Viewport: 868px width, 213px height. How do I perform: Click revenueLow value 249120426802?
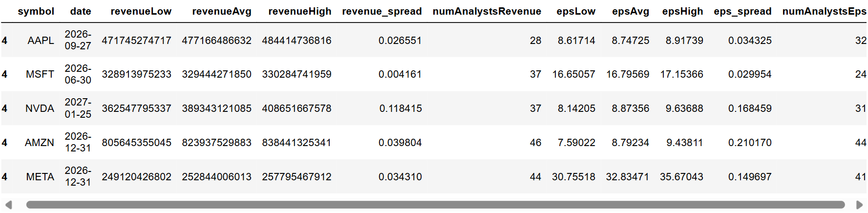tap(137, 177)
